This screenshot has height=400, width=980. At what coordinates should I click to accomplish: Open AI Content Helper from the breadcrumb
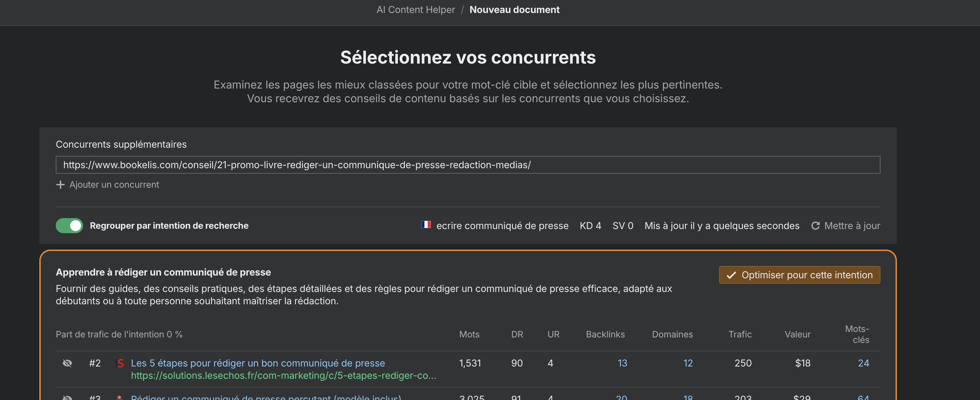pos(415,10)
